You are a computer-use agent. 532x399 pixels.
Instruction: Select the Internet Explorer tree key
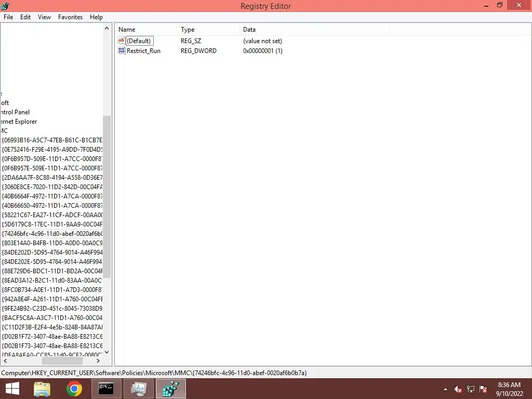tap(19, 122)
